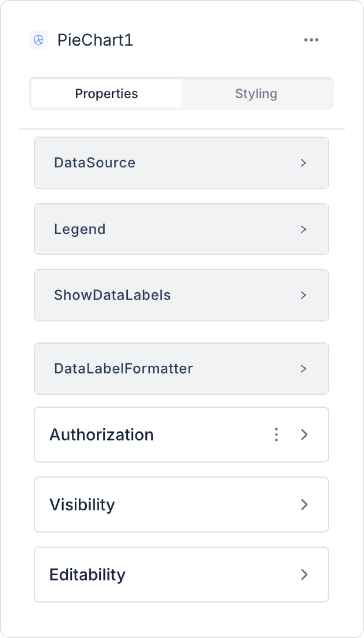This screenshot has height=638, width=364.
Task: Expand the DataLabelFormatter chevron arrow
Action: click(x=303, y=369)
